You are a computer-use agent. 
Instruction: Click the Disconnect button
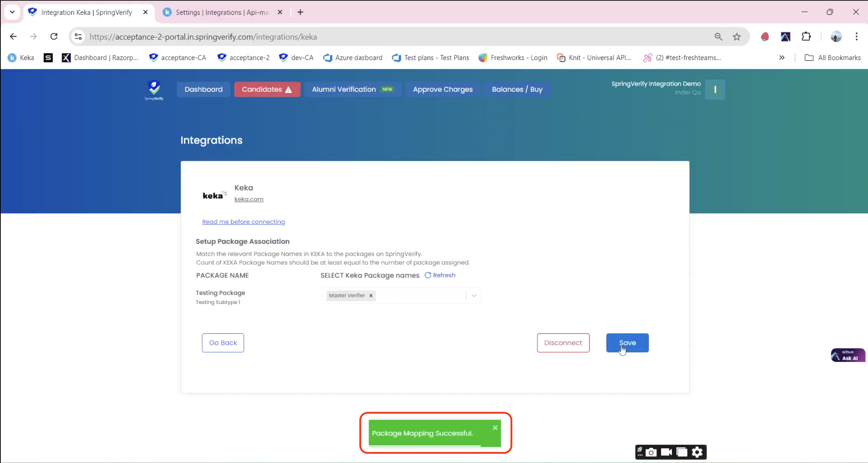click(563, 343)
